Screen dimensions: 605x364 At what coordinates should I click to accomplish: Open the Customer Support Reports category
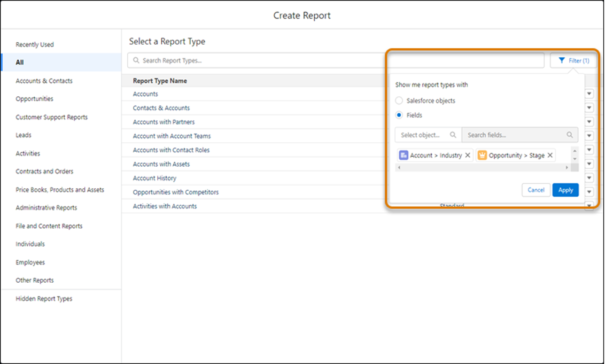52,117
